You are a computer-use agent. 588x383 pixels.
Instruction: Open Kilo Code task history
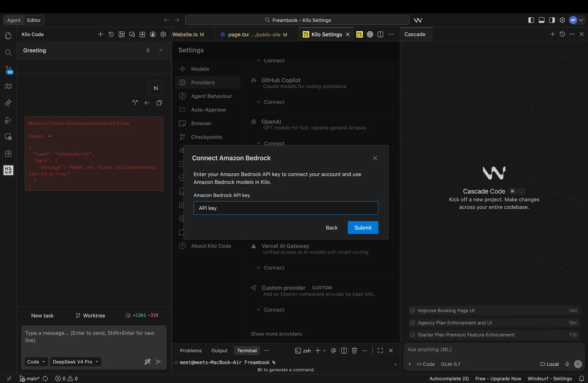(111, 34)
